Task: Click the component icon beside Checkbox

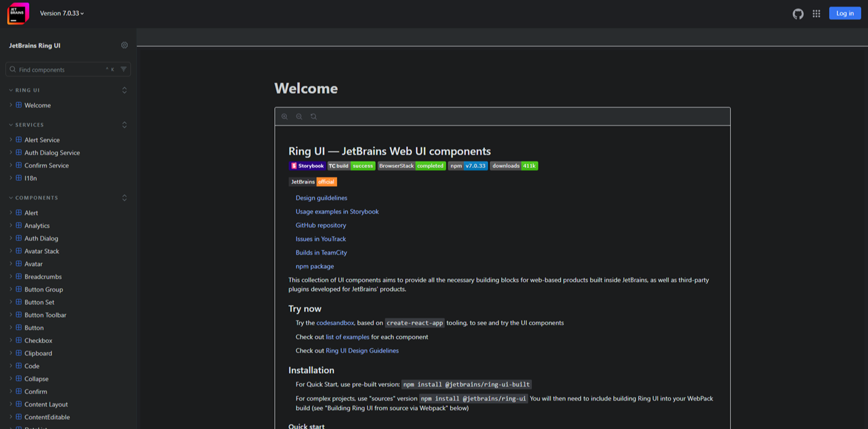Action: pyautogui.click(x=19, y=340)
